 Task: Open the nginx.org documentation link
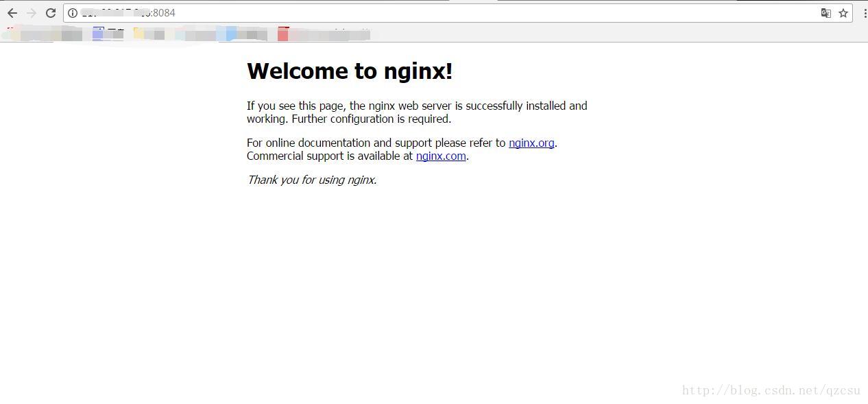[x=531, y=143]
